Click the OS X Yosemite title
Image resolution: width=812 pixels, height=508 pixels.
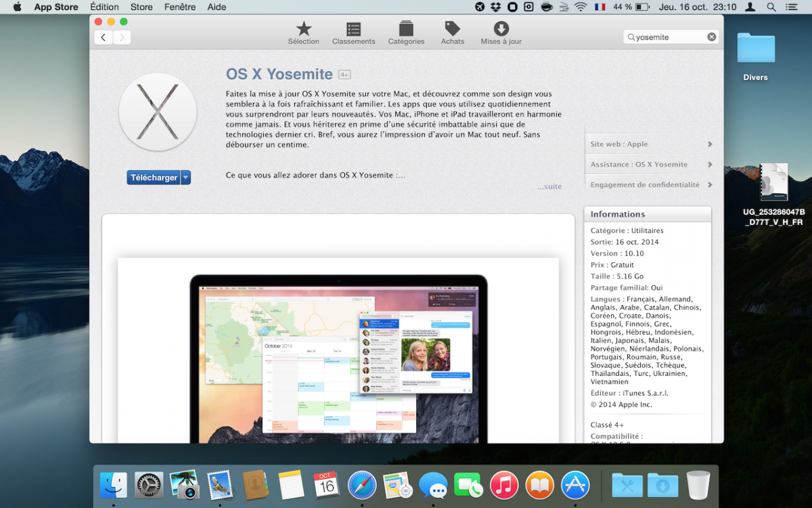(x=279, y=74)
